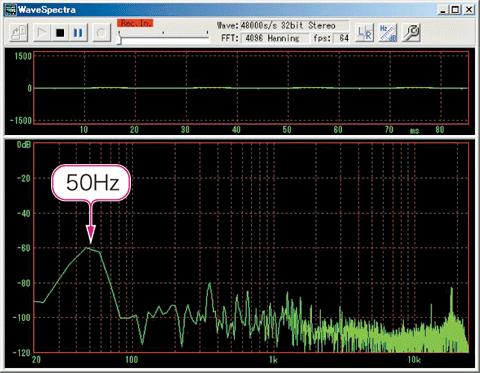
Task: Click the -60 dB axis label
Action: click(x=24, y=248)
